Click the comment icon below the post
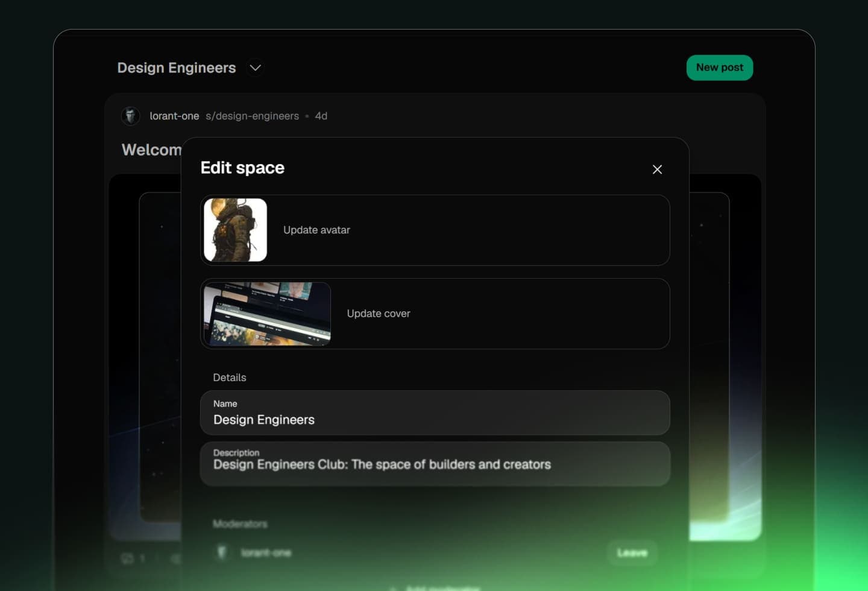 click(127, 558)
